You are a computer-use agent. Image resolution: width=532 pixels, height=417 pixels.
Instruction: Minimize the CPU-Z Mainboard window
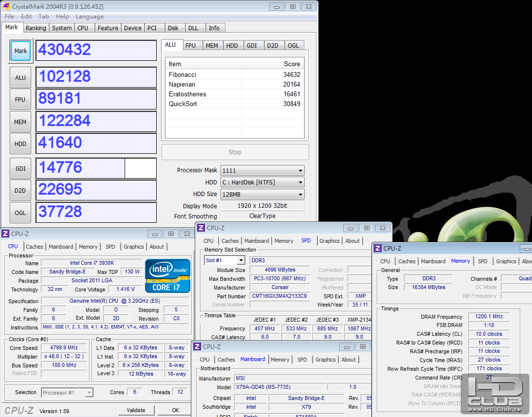pyautogui.click(x=347, y=347)
